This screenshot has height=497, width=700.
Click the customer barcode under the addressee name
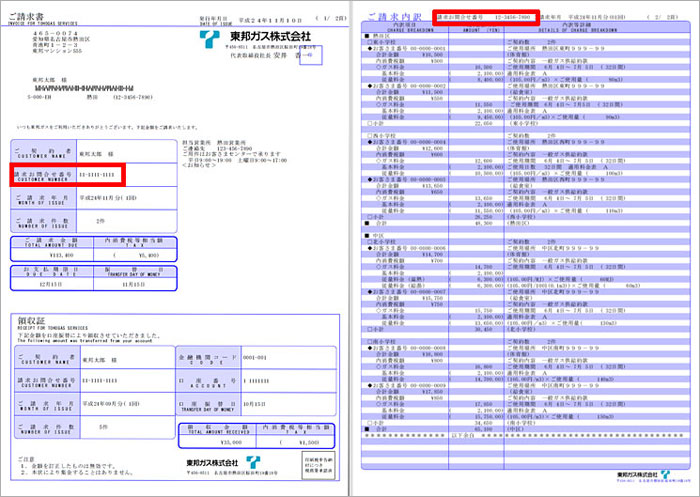(x=84, y=88)
